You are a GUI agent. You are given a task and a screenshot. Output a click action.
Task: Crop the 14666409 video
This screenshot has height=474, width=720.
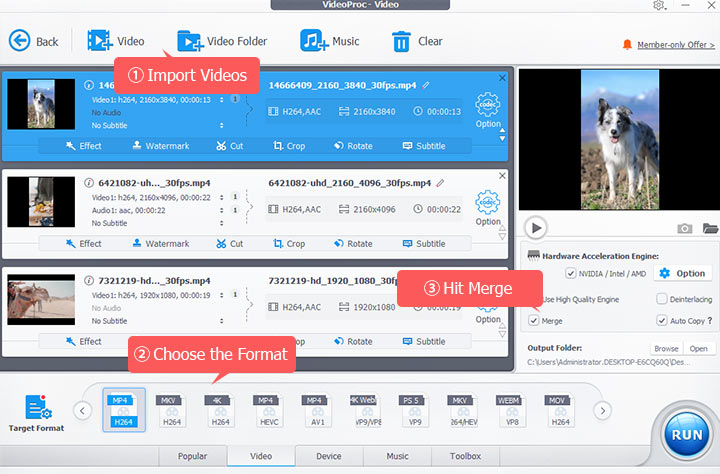pos(289,146)
